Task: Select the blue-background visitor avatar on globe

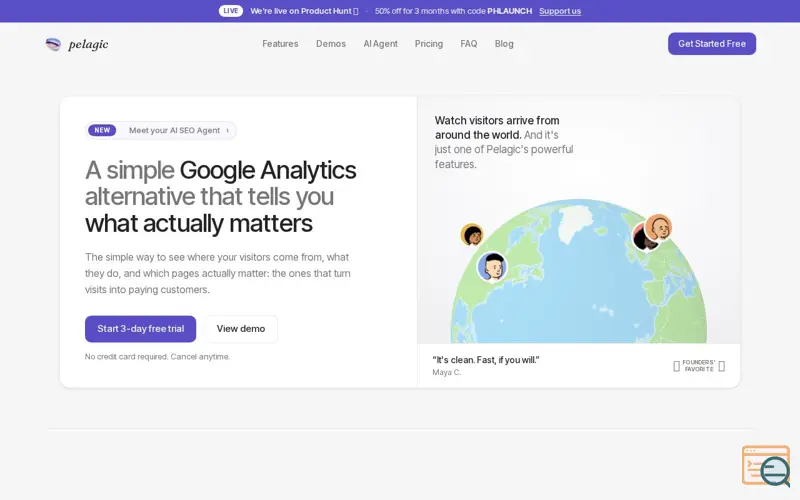Action: pyautogui.click(x=492, y=267)
